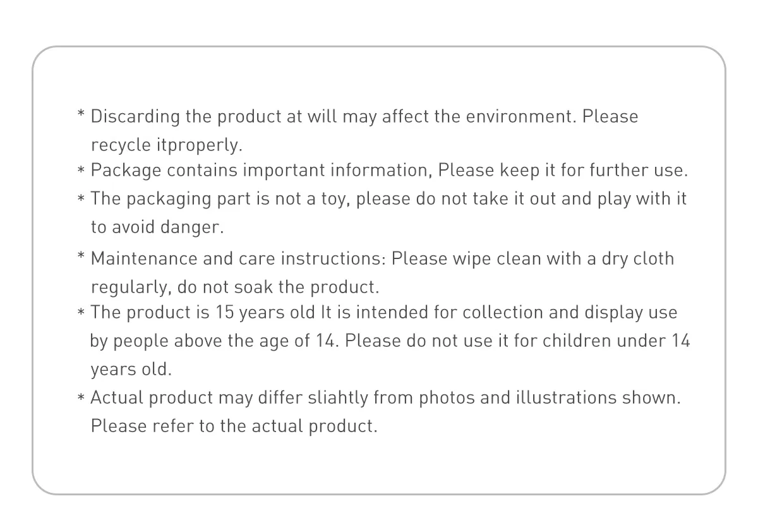The width and height of the screenshot is (758, 532).
Task: Click the asterisk before "The product is 15"
Action: (x=81, y=313)
